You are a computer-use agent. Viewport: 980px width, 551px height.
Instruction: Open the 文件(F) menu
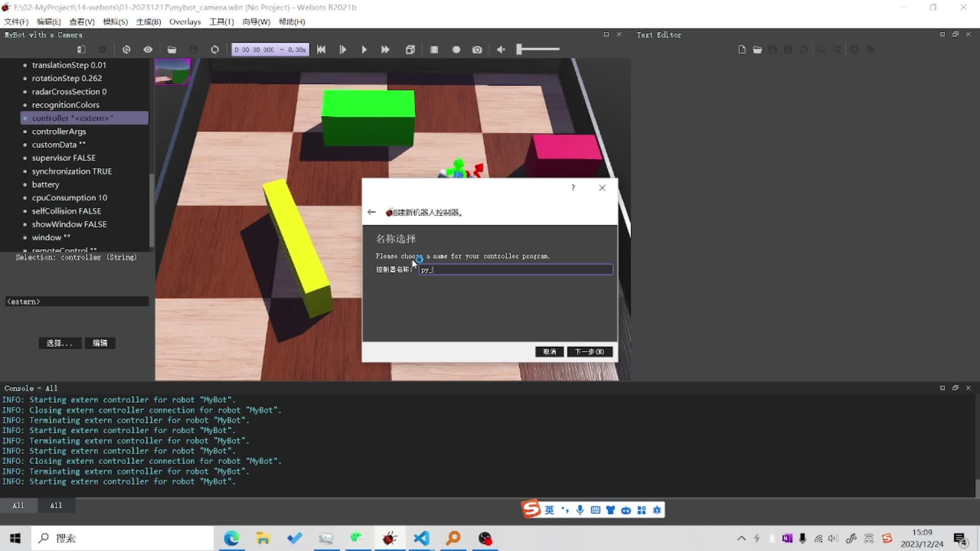coord(16,21)
